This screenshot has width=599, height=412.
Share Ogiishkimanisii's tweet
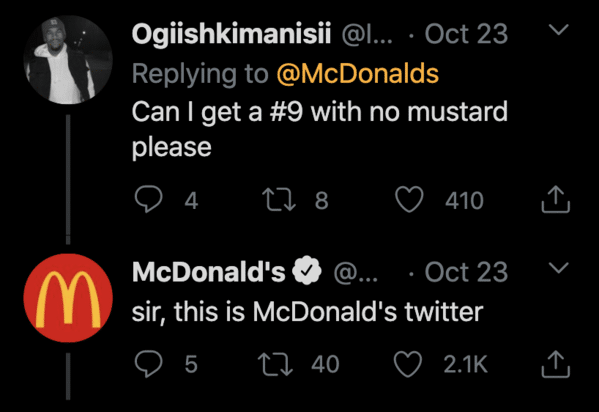click(555, 199)
